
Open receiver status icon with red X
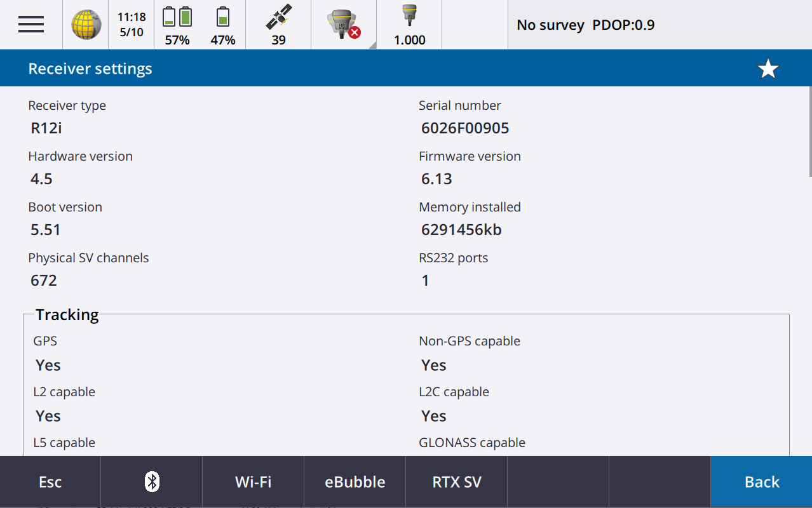coord(344,25)
